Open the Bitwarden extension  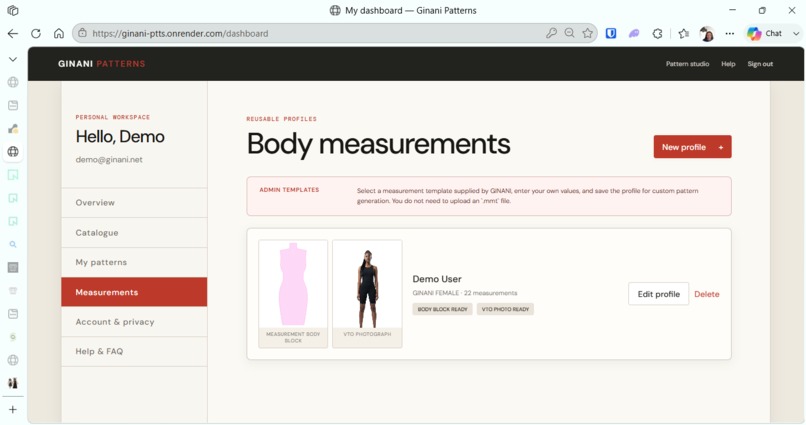coord(611,33)
